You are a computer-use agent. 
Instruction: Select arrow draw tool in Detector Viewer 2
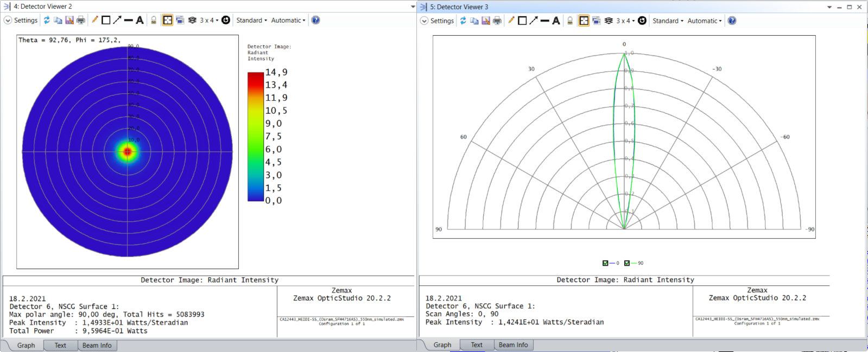coord(117,20)
